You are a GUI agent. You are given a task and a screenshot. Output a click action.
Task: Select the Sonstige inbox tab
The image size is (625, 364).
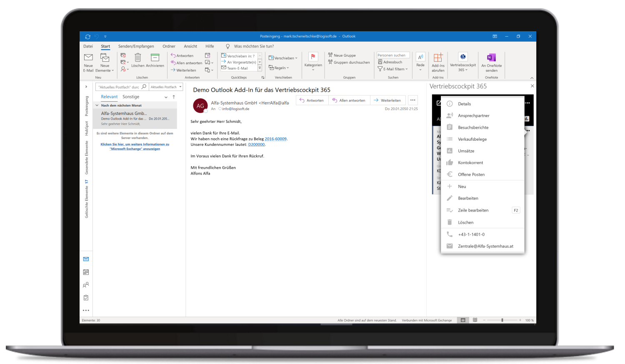coord(131,97)
